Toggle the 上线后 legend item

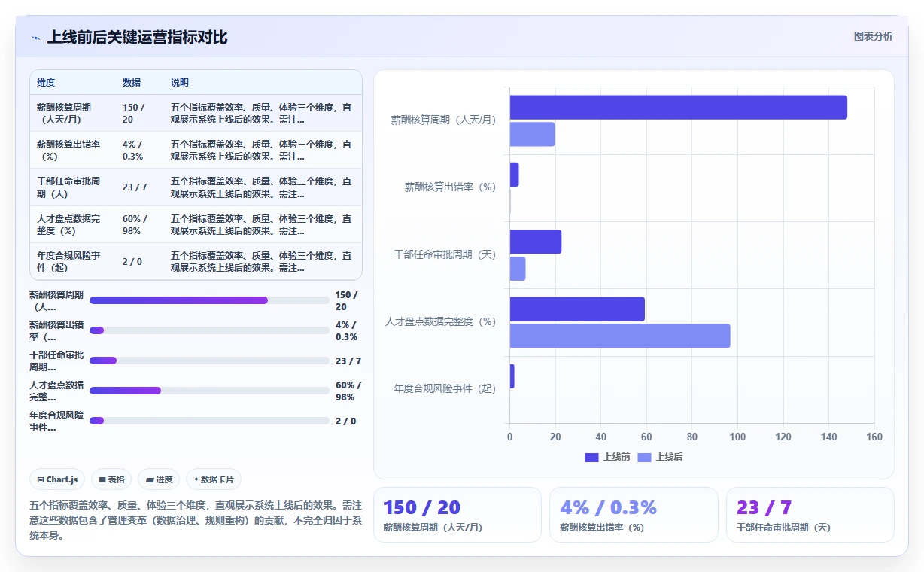pyautogui.click(x=661, y=457)
